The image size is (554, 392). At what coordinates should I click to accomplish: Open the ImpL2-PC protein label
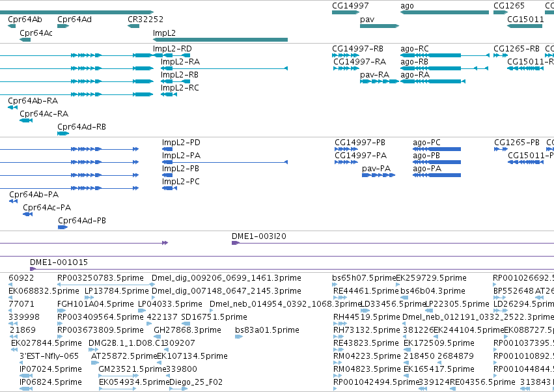[181, 182]
